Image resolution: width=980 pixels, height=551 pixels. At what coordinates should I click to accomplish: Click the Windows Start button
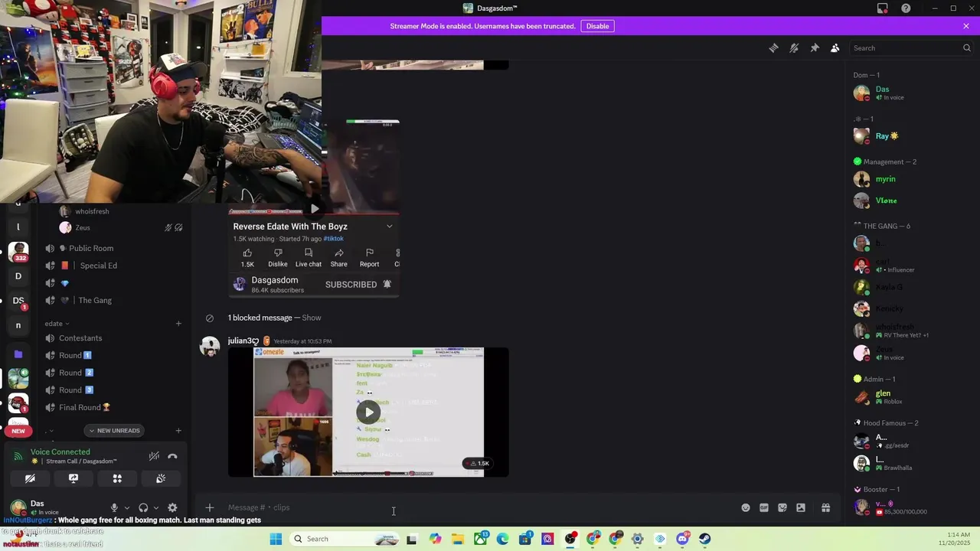pos(276,539)
